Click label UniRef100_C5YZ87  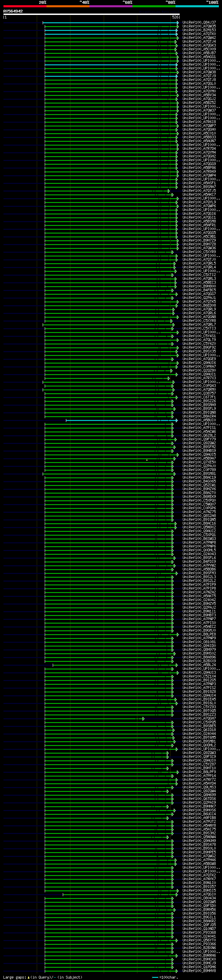[199, 764]
